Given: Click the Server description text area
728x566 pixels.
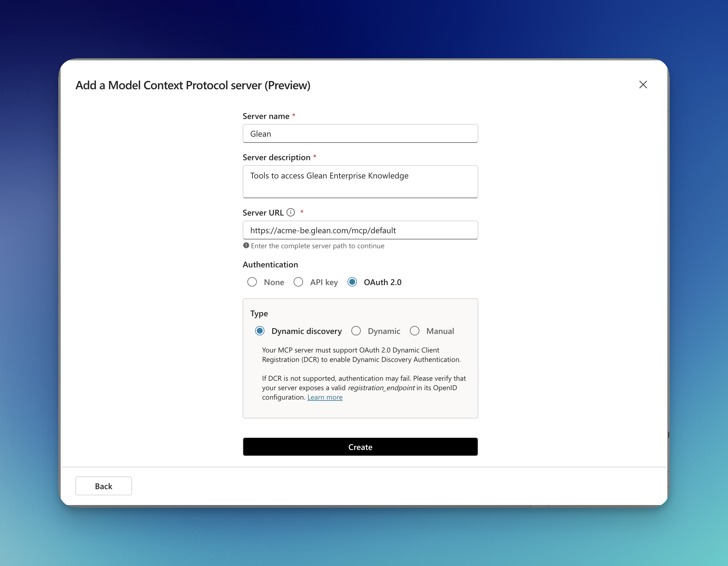Looking at the screenshot, I should 360,182.
